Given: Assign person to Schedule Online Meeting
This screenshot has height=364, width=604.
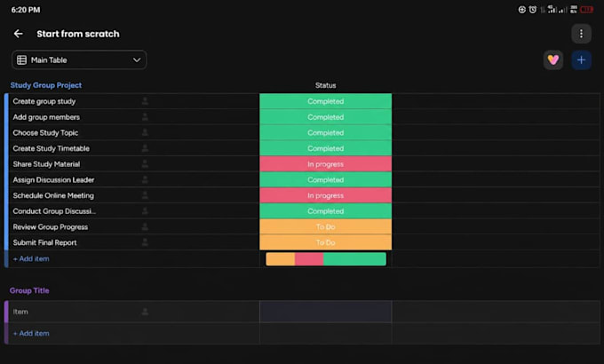Looking at the screenshot, I should [x=145, y=195].
